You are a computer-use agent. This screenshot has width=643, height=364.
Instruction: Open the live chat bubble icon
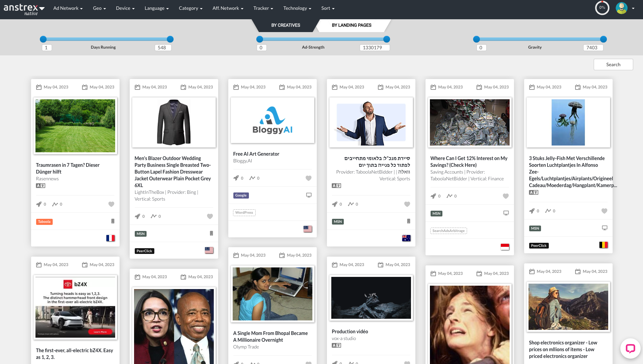[631, 348]
